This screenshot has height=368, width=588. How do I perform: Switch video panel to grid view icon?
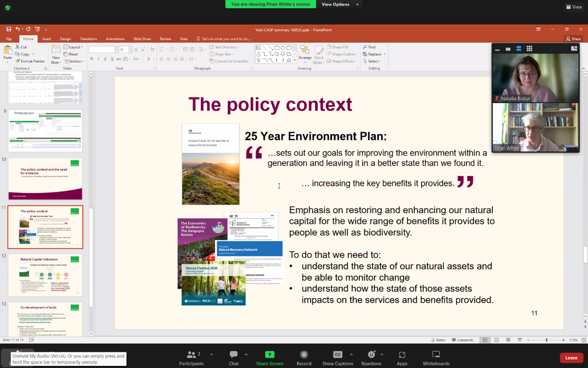529,49
